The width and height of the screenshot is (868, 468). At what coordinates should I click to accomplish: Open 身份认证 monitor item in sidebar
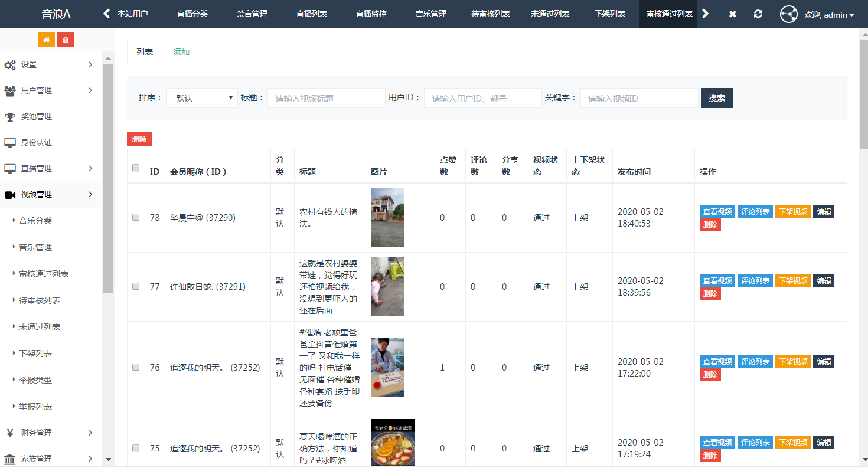[37, 142]
